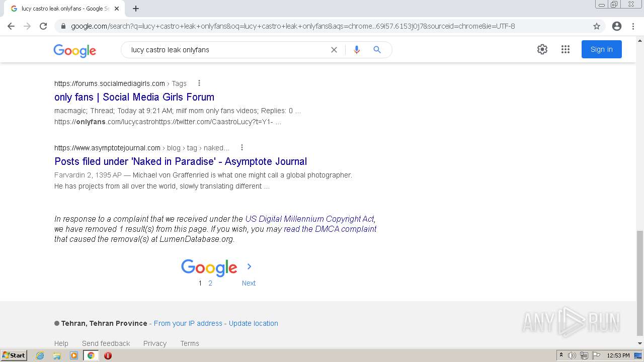This screenshot has height=362, width=644.
Task: Reload the current page
Action: pyautogui.click(x=43, y=26)
